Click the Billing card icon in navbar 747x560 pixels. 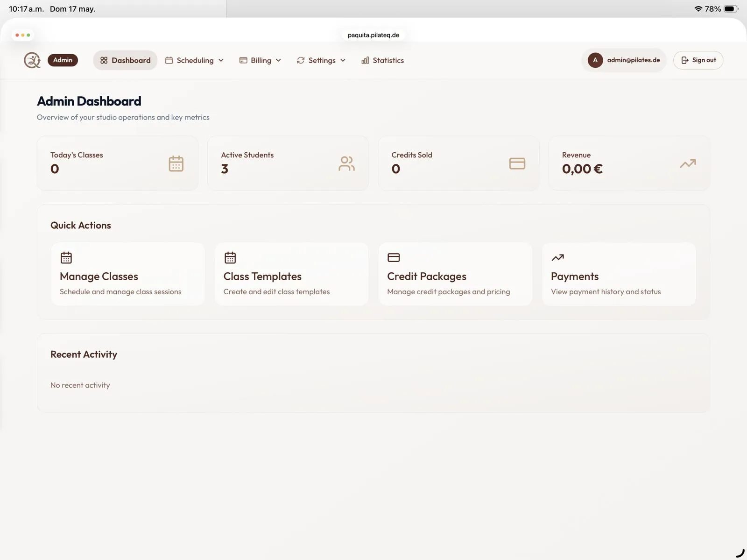[243, 60]
